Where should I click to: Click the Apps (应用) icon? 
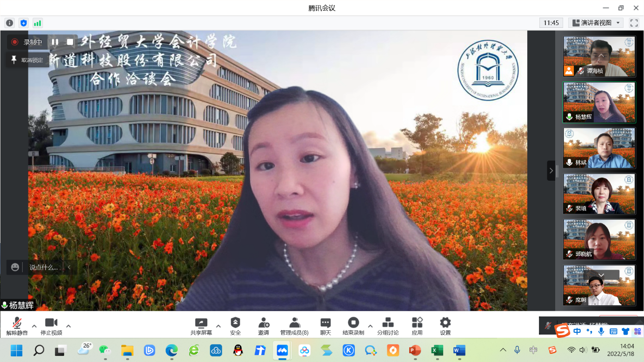(417, 323)
